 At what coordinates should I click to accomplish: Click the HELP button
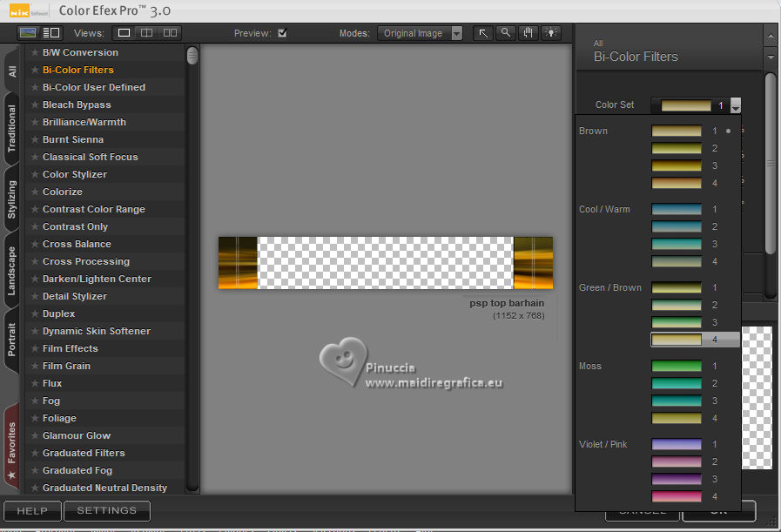[x=32, y=510]
